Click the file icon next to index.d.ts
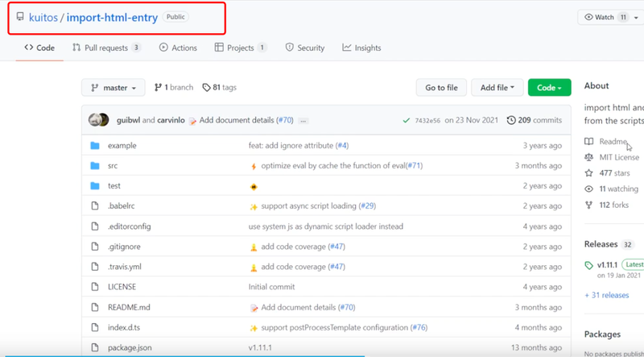Viewport: 644px width, 357px height. point(95,328)
